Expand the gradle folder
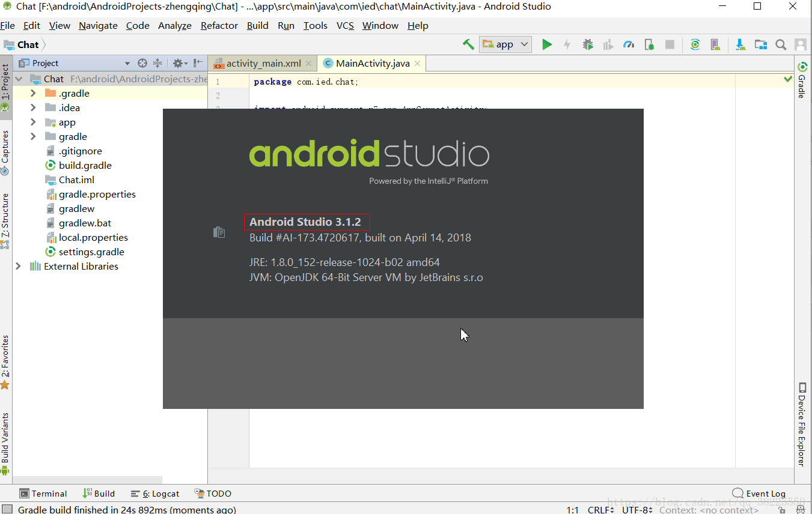The width and height of the screenshot is (812, 514). click(x=34, y=136)
